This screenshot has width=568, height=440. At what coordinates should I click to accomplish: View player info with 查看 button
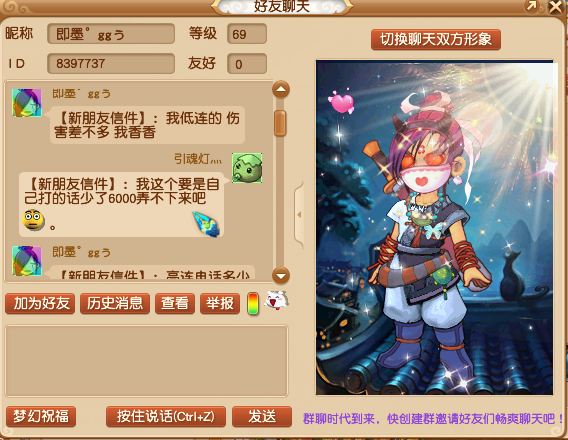point(175,303)
